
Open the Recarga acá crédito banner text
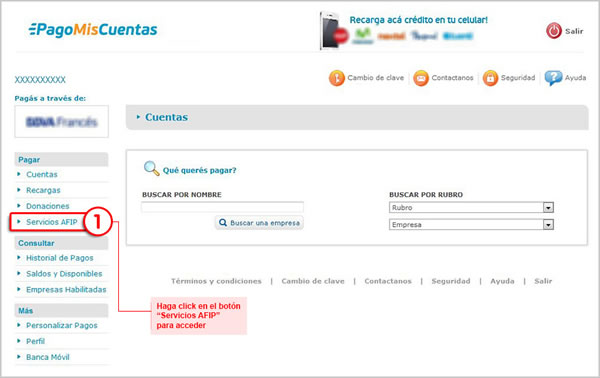tap(419, 20)
